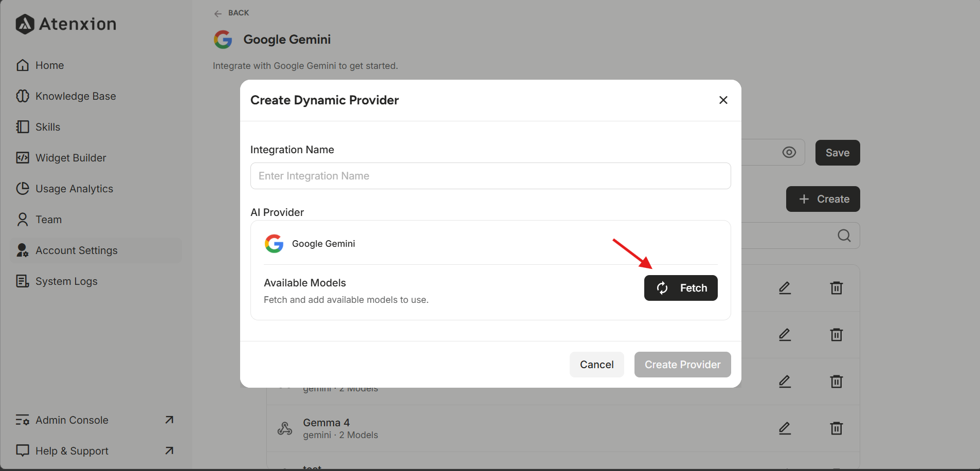Image resolution: width=980 pixels, height=471 pixels.
Task: Open Admin Console external link arrow
Action: point(169,420)
